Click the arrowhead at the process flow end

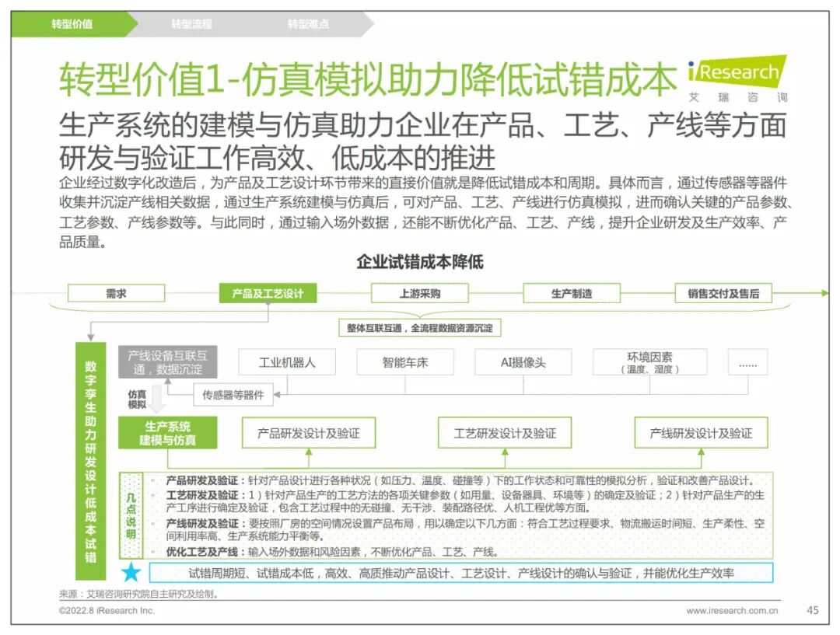point(825,294)
